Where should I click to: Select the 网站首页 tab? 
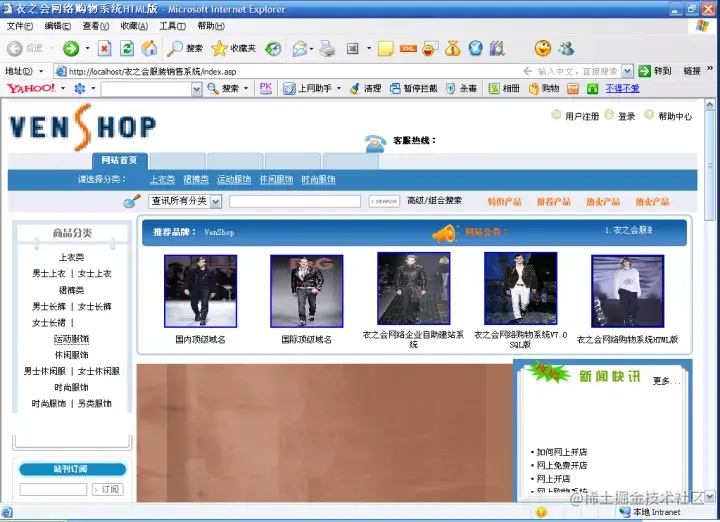(119, 160)
